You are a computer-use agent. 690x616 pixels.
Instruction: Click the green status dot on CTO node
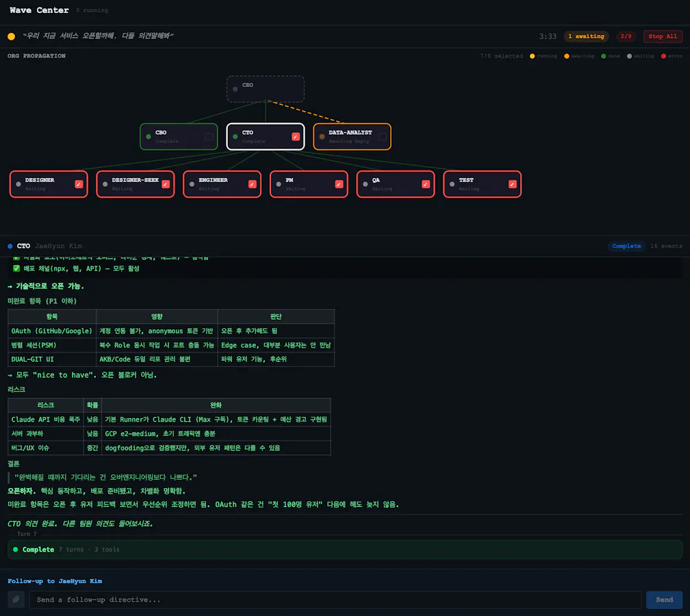tap(235, 136)
